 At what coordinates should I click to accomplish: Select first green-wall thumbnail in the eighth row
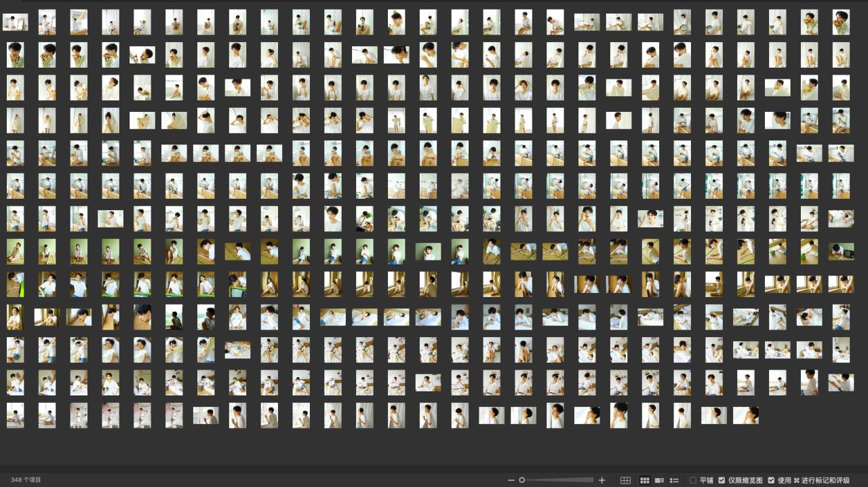click(15, 252)
